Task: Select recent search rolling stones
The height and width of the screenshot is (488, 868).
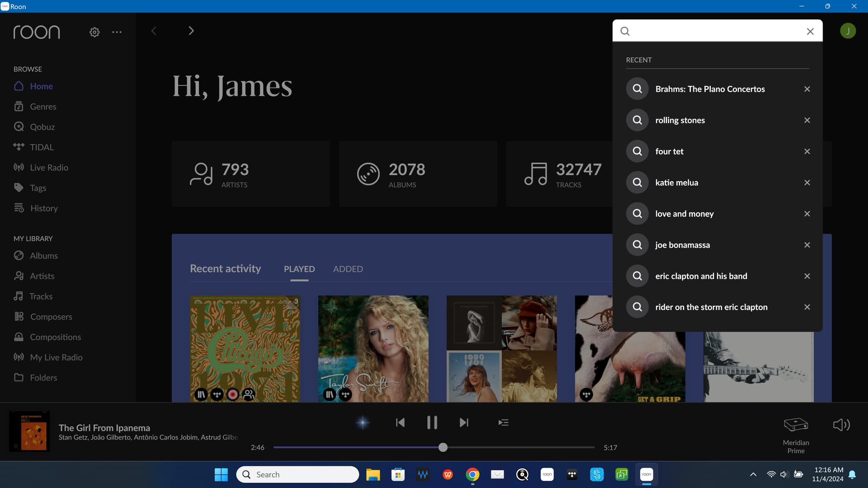Action: [x=680, y=120]
